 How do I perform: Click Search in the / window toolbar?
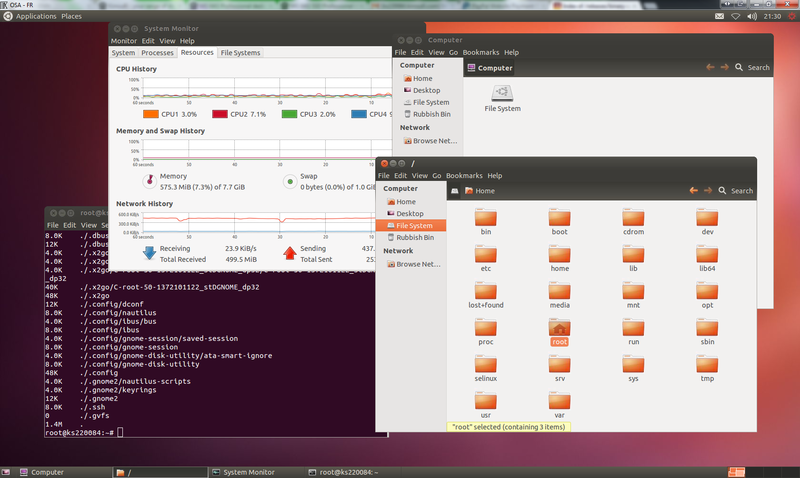click(x=736, y=190)
